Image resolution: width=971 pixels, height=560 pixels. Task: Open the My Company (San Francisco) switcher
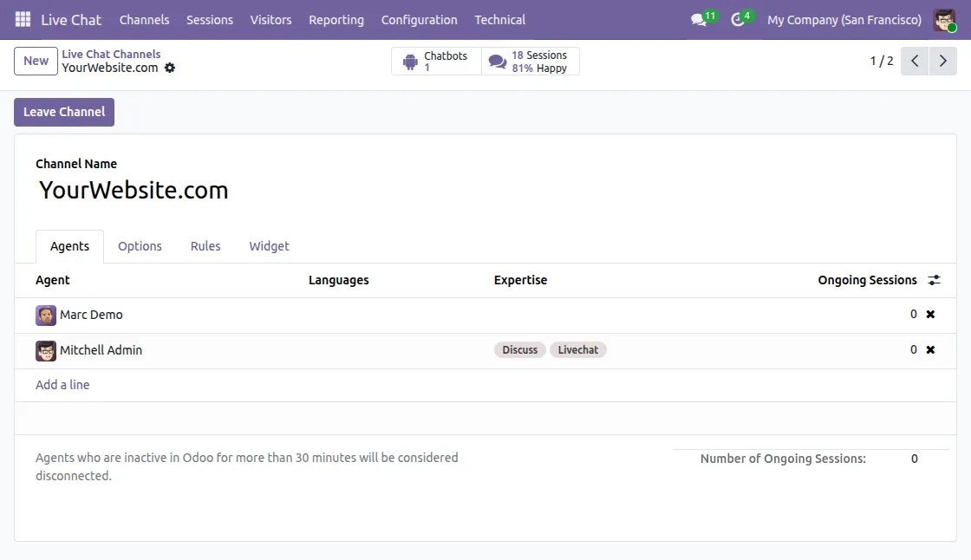point(844,20)
